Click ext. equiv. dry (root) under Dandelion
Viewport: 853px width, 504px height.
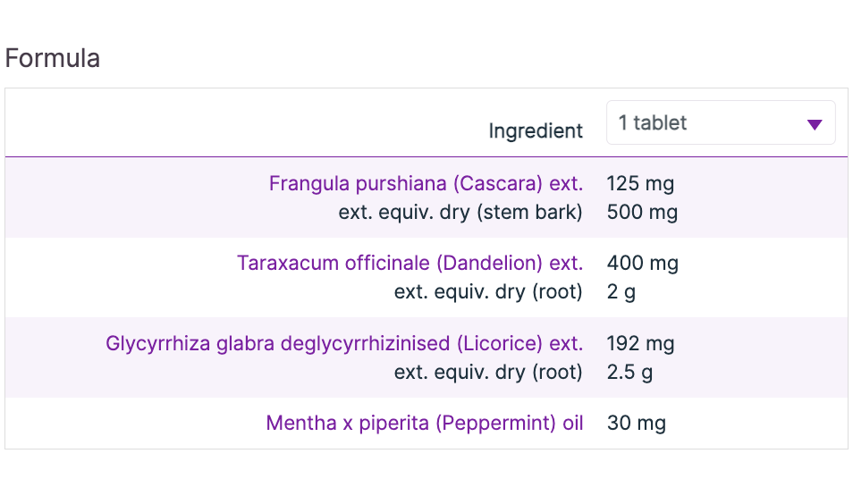coord(488,292)
